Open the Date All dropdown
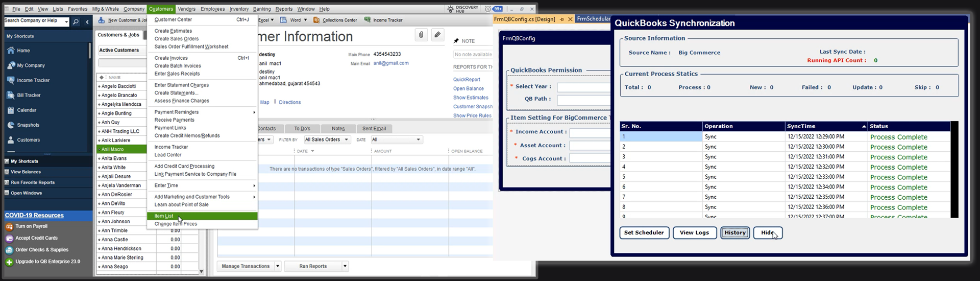980x281 pixels. click(x=397, y=139)
